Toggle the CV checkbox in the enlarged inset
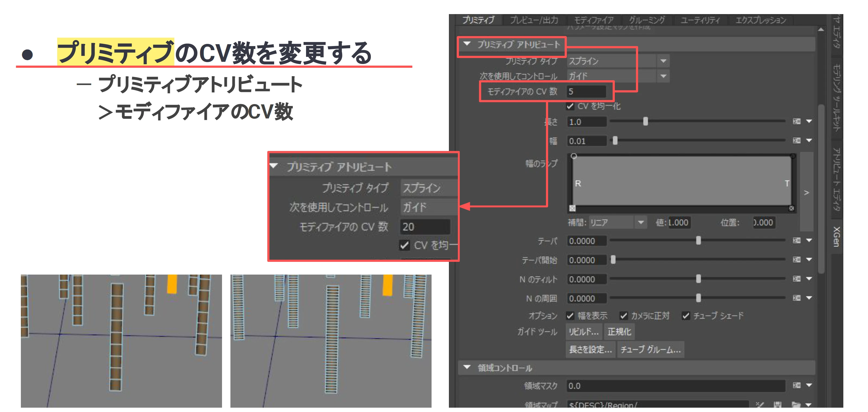Image resolution: width=868 pixels, height=412 pixels. coord(405,245)
